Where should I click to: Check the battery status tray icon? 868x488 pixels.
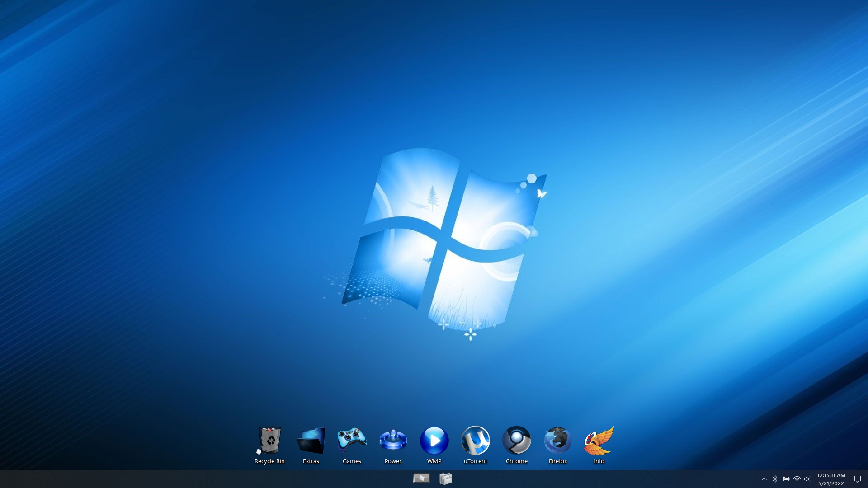click(x=786, y=479)
